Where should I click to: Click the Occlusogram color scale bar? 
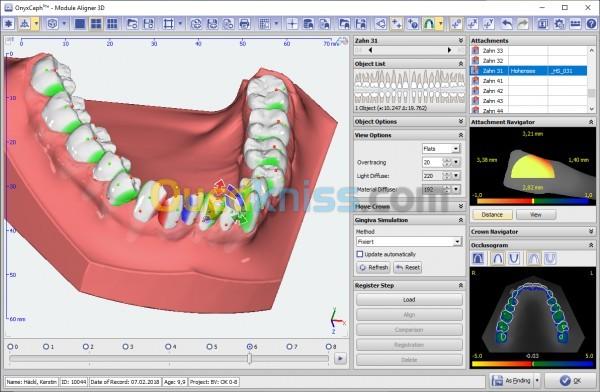pos(533,364)
